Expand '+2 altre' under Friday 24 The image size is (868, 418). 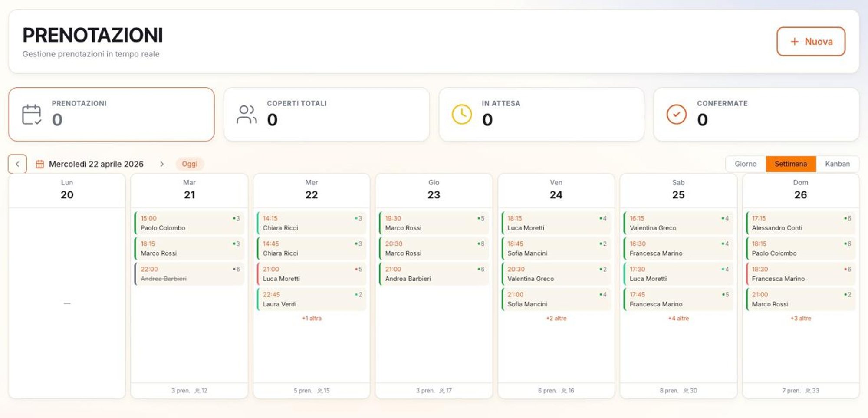pyautogui.click(x=556, y=318)
